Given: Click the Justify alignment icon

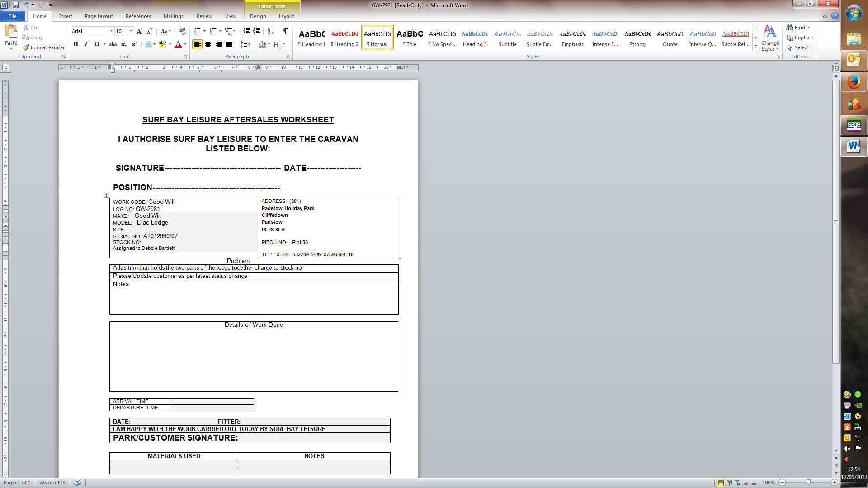Looking at the screenshot, I should (229, 44).
